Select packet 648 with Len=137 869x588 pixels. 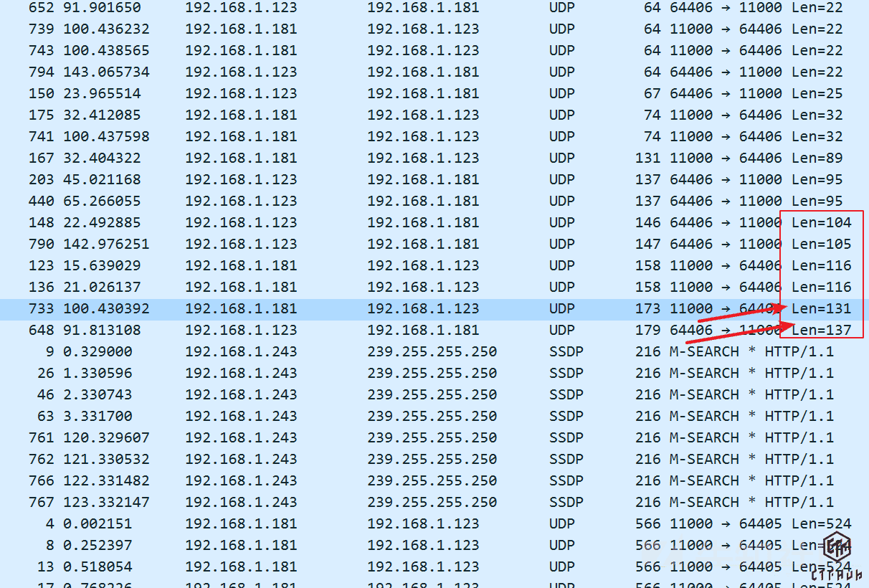point(430,331)
